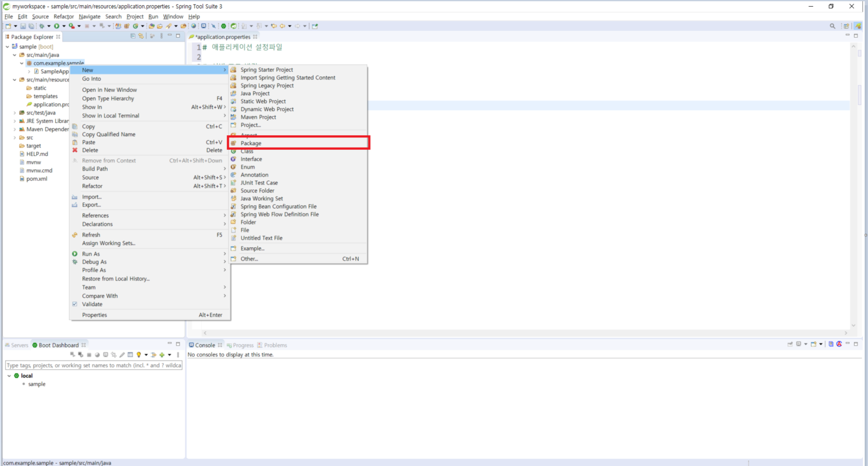This screenshot has width=868, height=466.
Task: Open the Progress tab
Action: [240, 345]
